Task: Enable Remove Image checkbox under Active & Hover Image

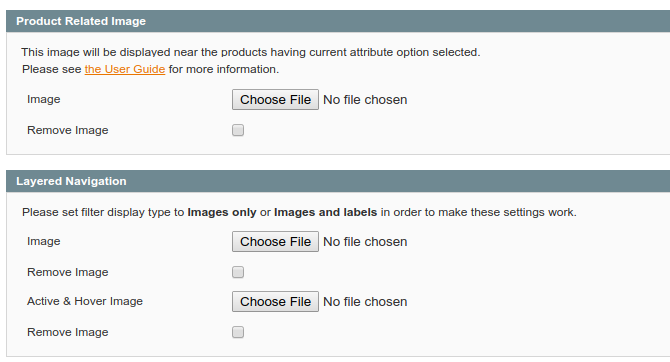Action: 238,332
